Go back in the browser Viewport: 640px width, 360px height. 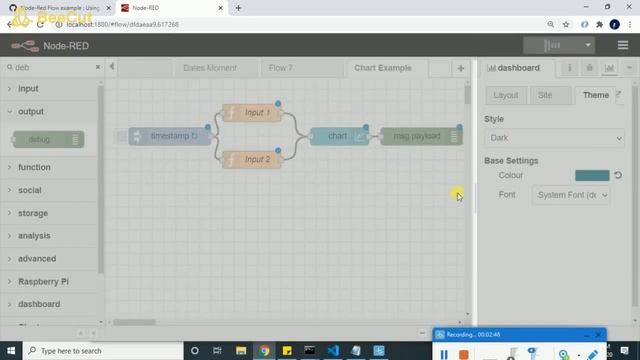(x=10, y=24)
